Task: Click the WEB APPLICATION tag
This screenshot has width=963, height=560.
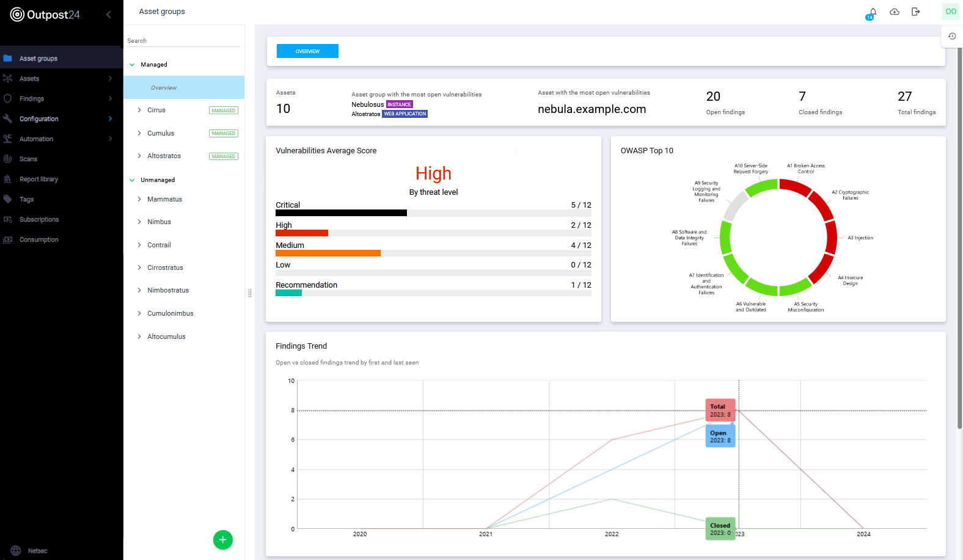Action: [405, 114]
